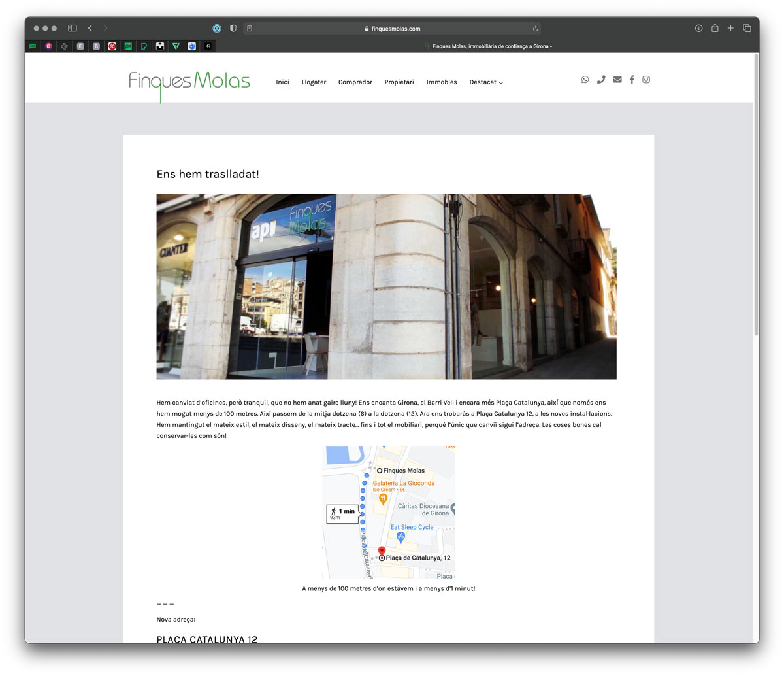
Task: Click the page scrollbar
Action: [756, 196]
